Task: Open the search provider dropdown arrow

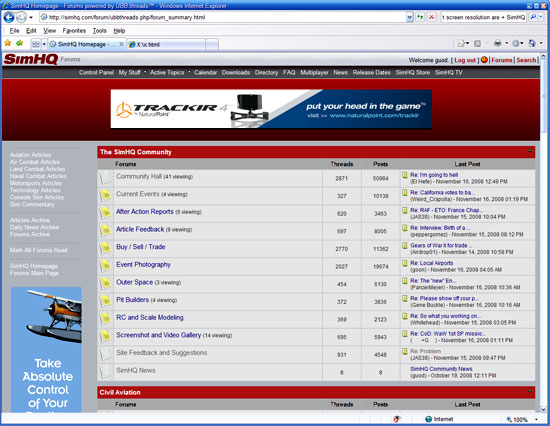Action: point(541,17)
